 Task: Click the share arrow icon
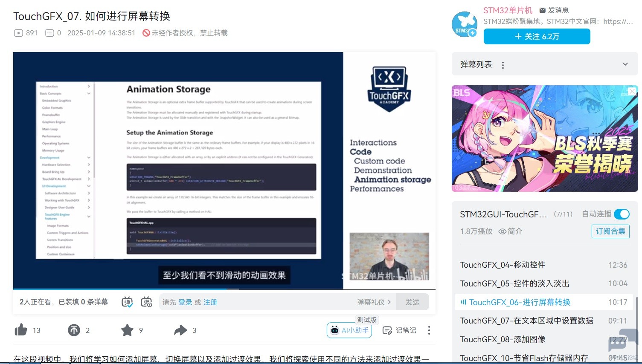coord(180,330)
